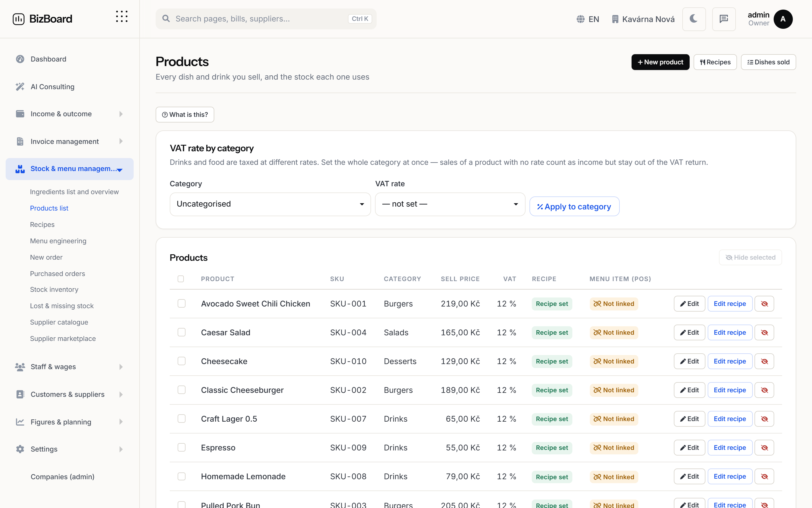The image size is (812, 508).
Task: Click the Hide selected button
Action: point(750,257)
